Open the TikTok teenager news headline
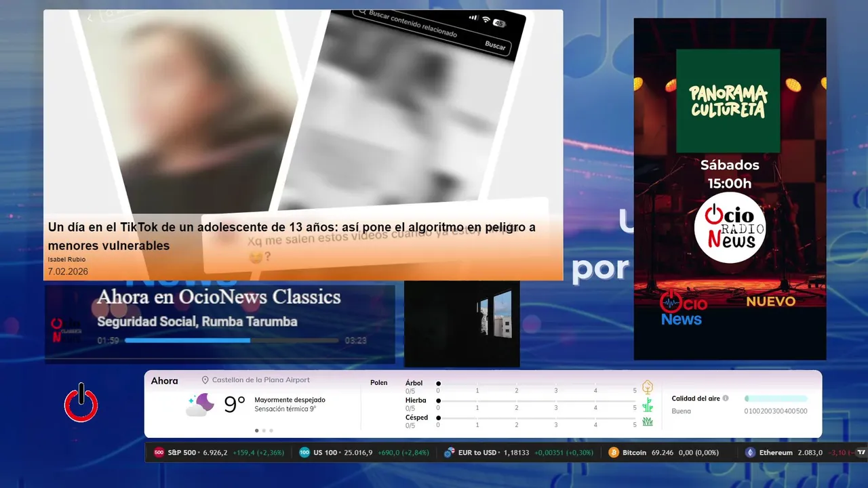 click(x=292, y=237)
